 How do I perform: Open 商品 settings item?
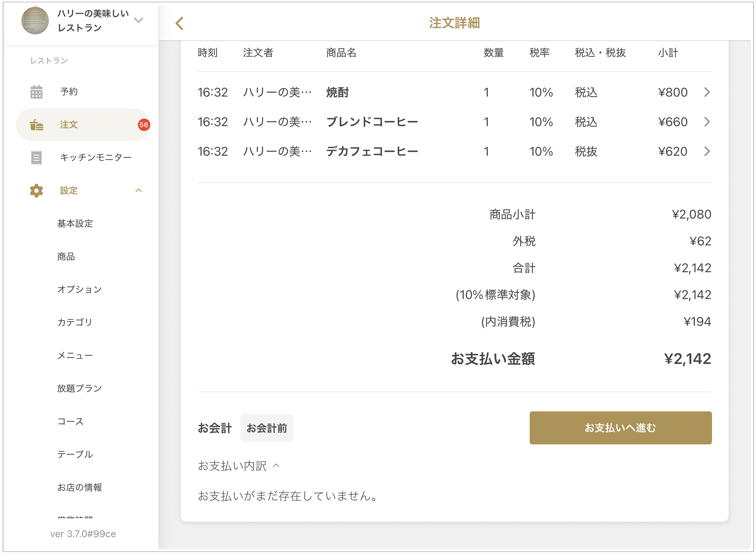click(66, 256)
